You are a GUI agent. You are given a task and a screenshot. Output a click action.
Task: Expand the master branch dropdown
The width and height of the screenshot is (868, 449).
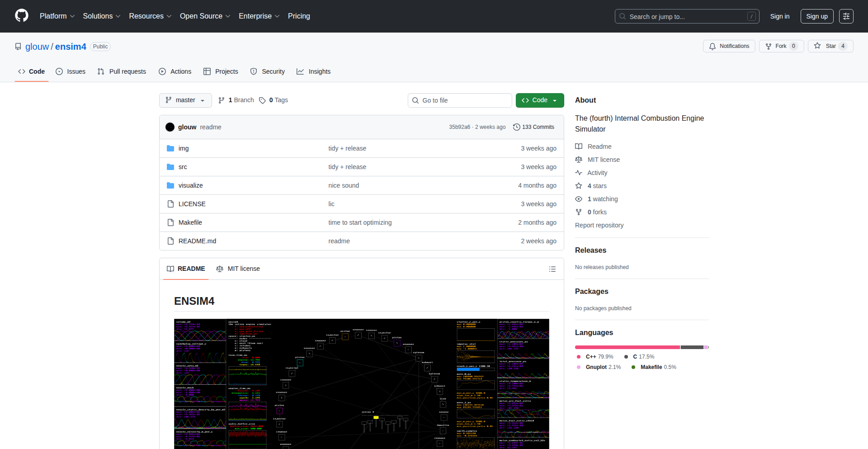coord(185,100)
